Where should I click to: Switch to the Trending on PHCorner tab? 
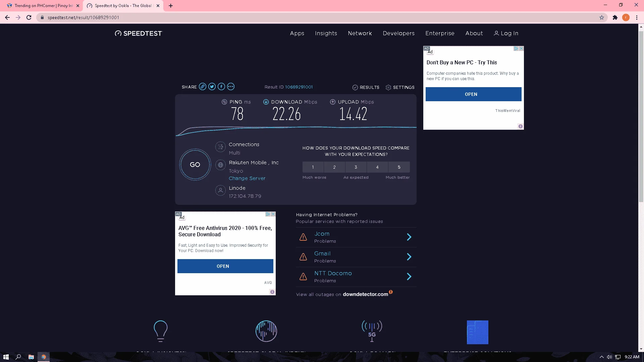point(43,6)
